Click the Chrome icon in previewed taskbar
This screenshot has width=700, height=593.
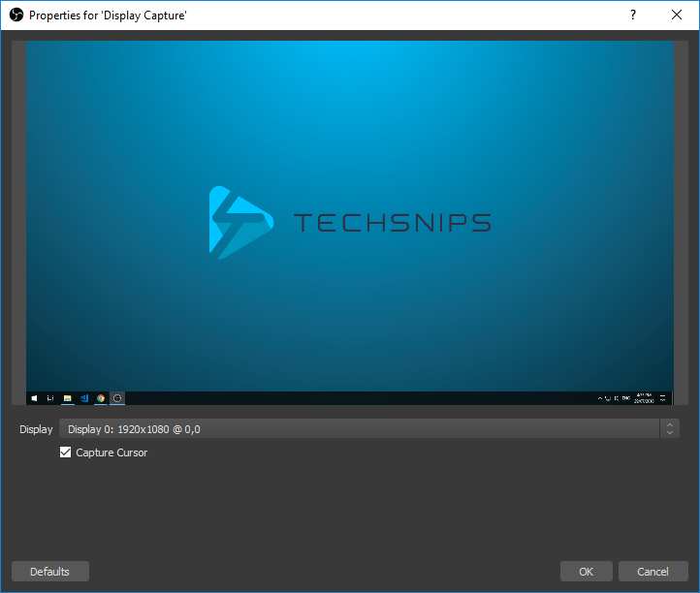pyautogui.click(x=101, y=398)
